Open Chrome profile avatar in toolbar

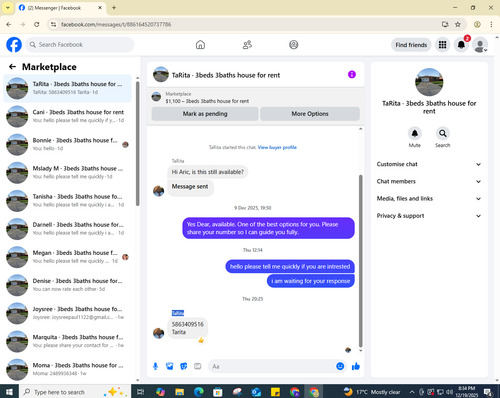477,24
